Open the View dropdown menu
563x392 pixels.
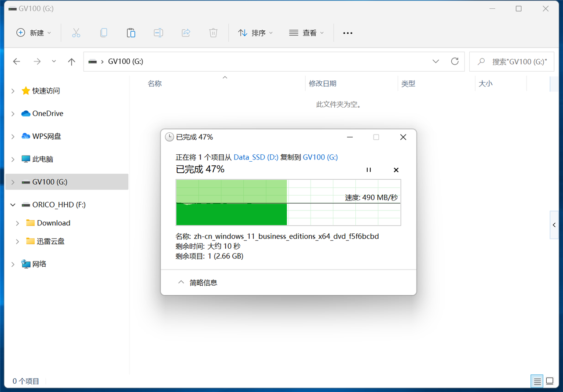(x=306, y=33)
